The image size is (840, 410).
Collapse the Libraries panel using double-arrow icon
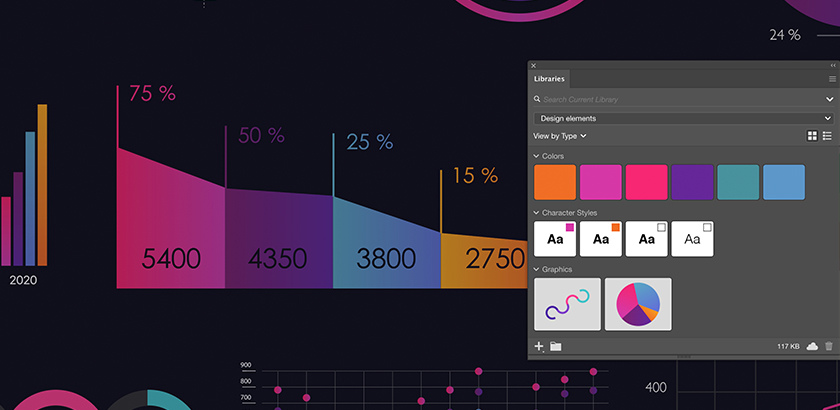click(832, 65)
